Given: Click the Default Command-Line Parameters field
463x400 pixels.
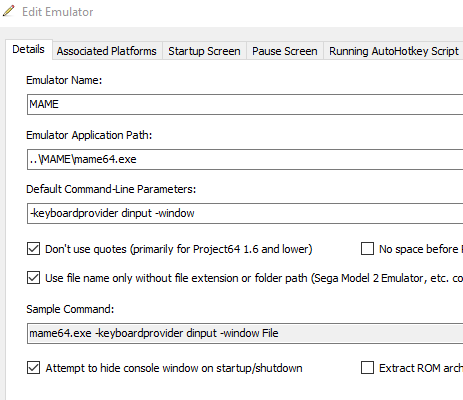Looking at the screenshot, I should coord(245,213).
